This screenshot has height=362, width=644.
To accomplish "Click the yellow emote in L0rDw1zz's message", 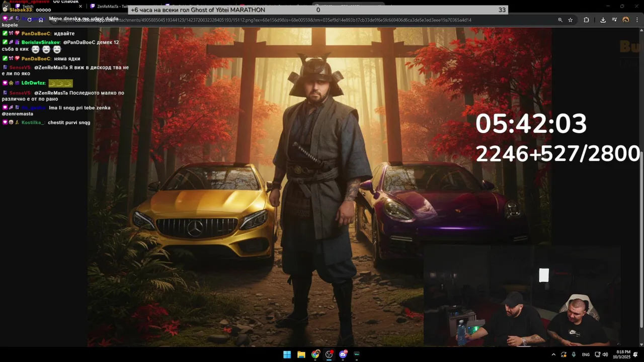I will pos(60,83).
